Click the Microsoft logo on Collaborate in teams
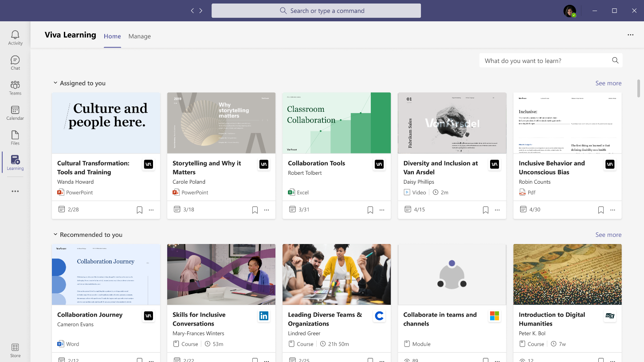This screenshot has height=362, width=644. [x=495, y=316]
